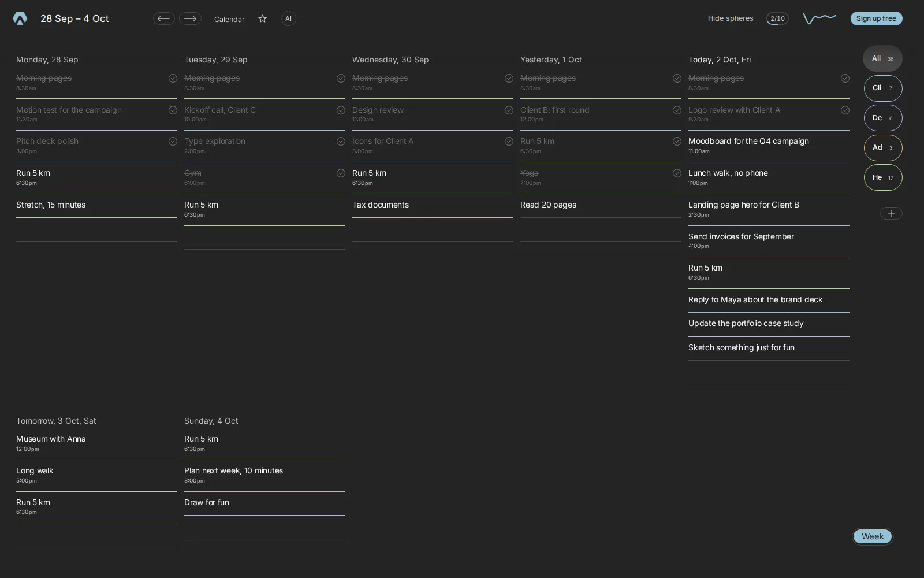Uncheck Pitch deck polish checkmark
Screen dimensions: 924x578
[173, 141]
